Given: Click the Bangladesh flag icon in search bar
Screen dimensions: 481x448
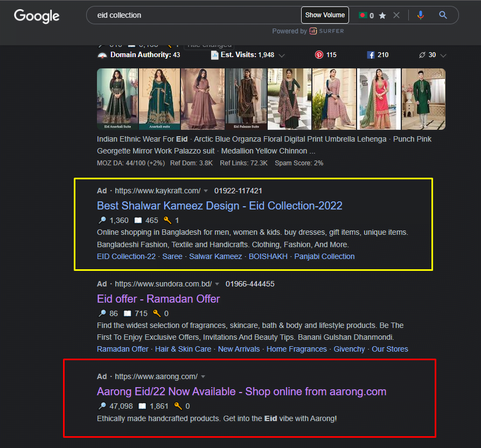Looking at the screenshot, I should 363,15.
